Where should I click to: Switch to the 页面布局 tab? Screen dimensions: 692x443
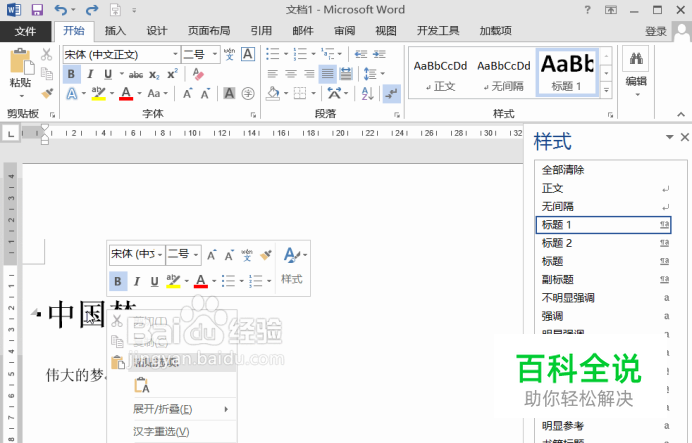click(x=209, y=30)
